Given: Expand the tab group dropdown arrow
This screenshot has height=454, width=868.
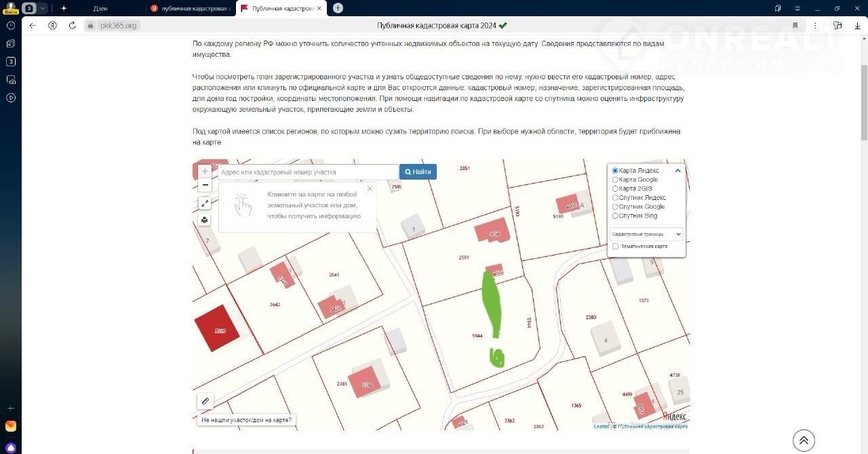Looking at the screenshot, I should tap(43, 8).
